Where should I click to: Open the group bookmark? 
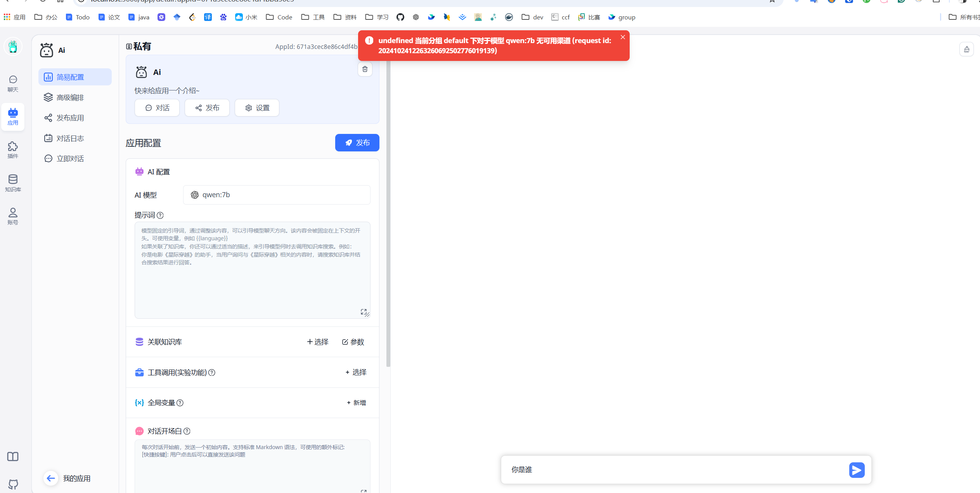[622, 17]
